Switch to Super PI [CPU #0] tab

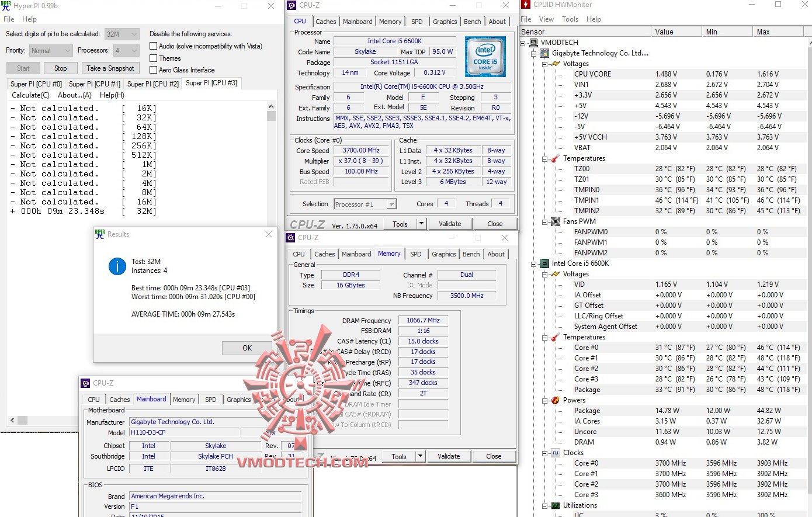tap(36, 84)
